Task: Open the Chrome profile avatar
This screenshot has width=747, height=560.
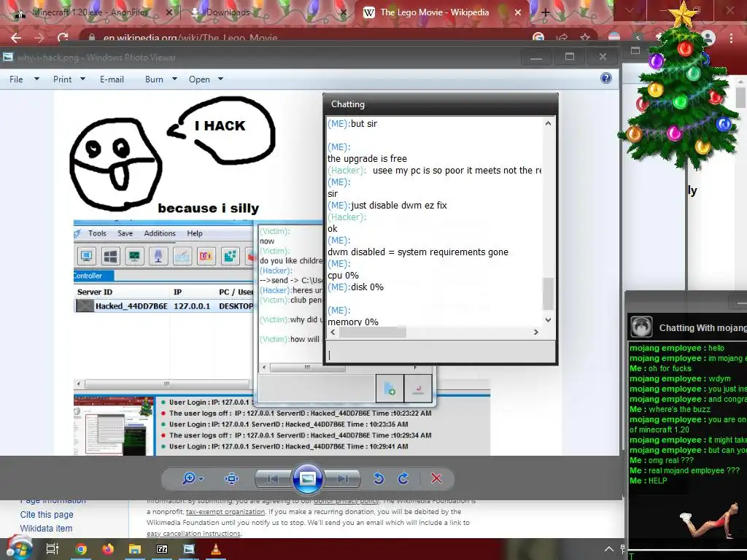Action: point(708,38)
